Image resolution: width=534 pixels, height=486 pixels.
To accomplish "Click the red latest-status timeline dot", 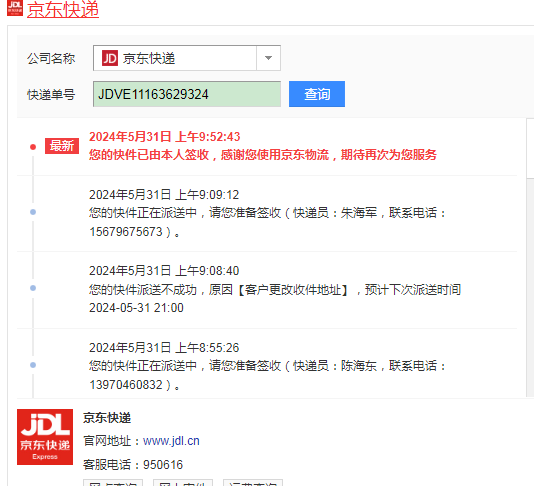I will pos(33,147).
